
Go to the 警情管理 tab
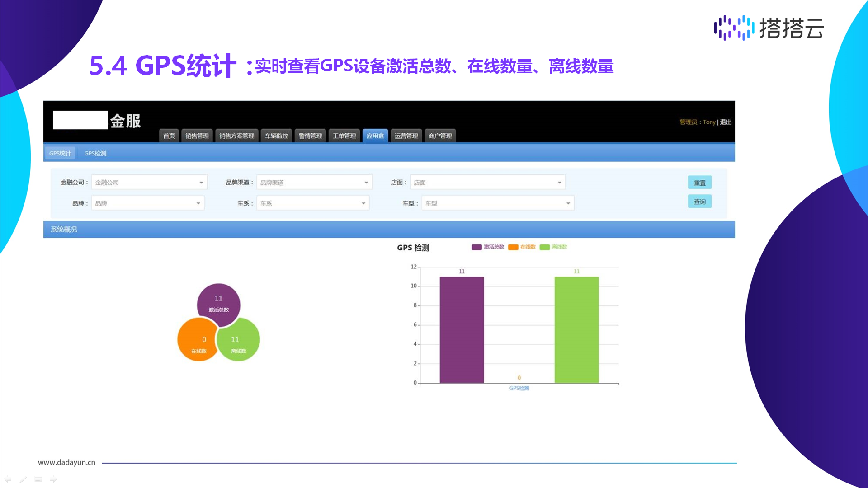[x=311, y=136]
